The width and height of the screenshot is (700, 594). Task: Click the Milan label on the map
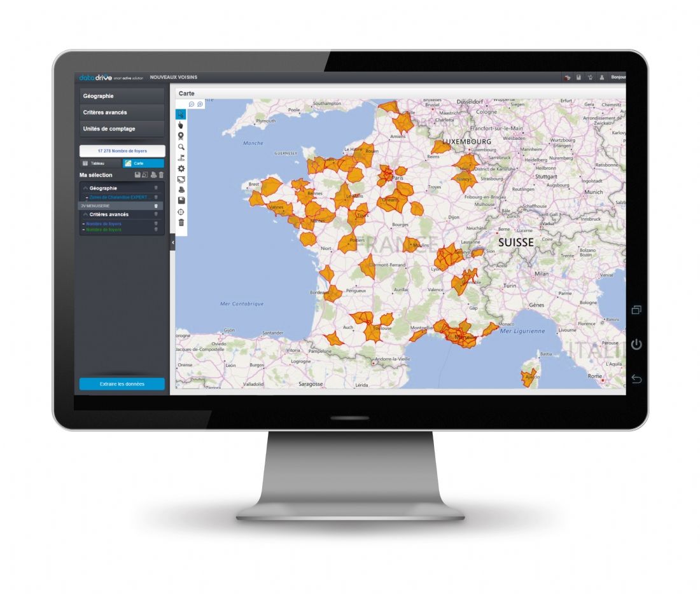(542, 273)
